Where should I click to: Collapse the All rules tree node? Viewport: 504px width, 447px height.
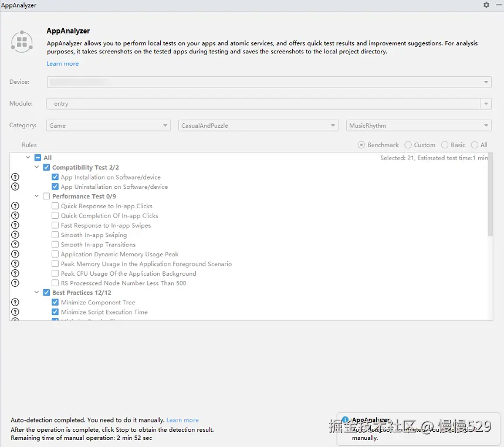coord(28,157)
